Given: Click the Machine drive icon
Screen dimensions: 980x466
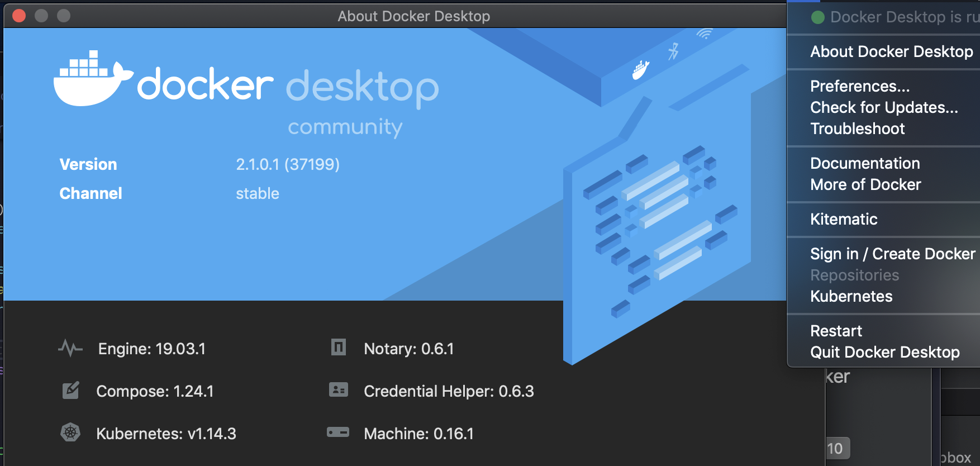Looking at the screenshot, I should pos(338,432).
